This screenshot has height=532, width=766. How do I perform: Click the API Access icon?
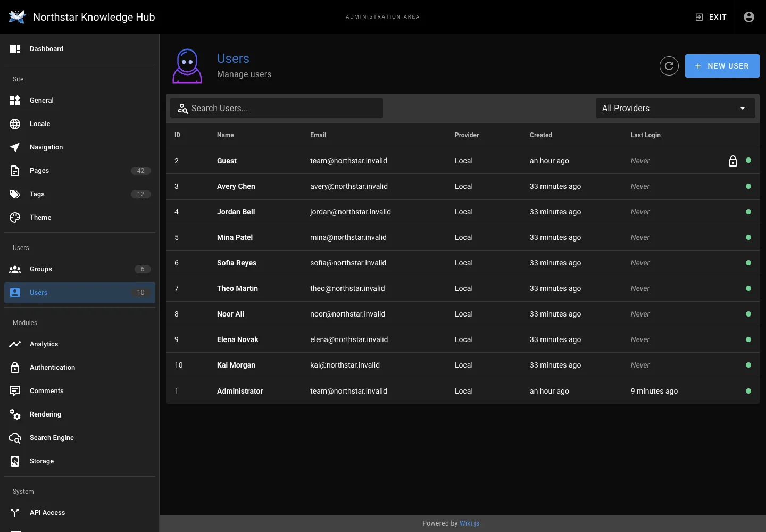[x=15, y=513]
